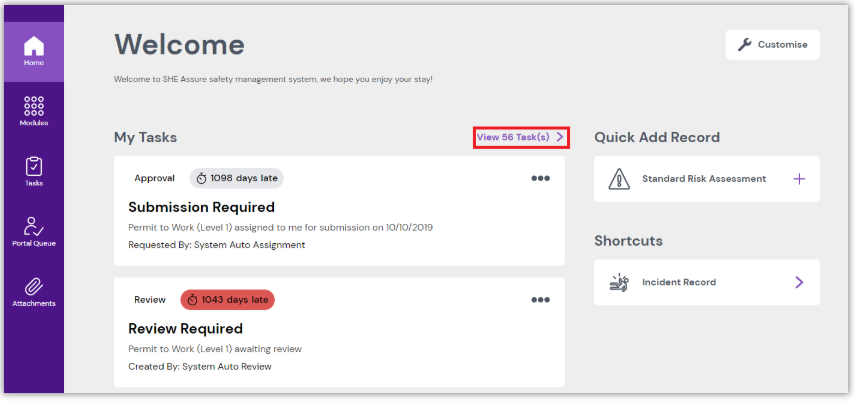Click the Home icon in sidebar
Image resolution: width=855 pixels, height=402 pixels.
point(34,47)
